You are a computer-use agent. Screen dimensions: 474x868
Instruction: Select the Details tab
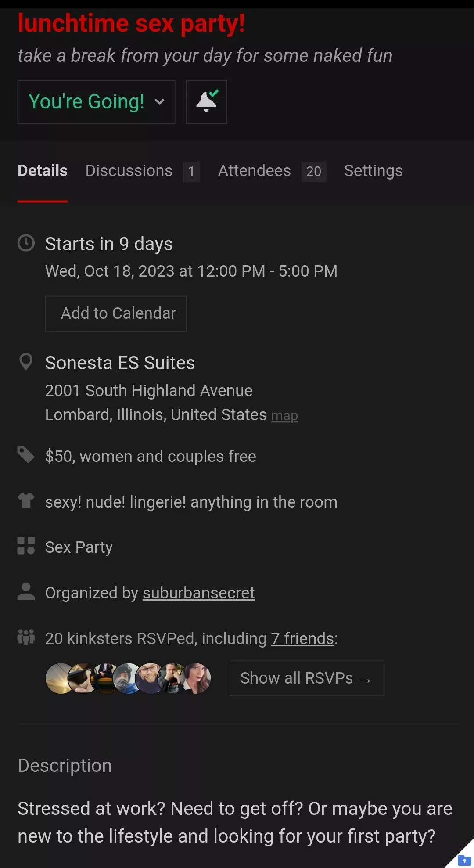pos(43,171)
